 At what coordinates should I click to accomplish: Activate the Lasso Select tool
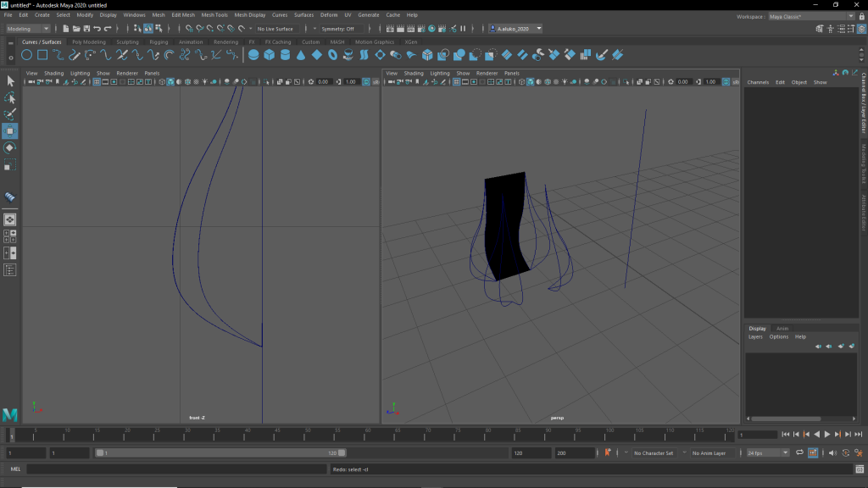coord(10,97)
